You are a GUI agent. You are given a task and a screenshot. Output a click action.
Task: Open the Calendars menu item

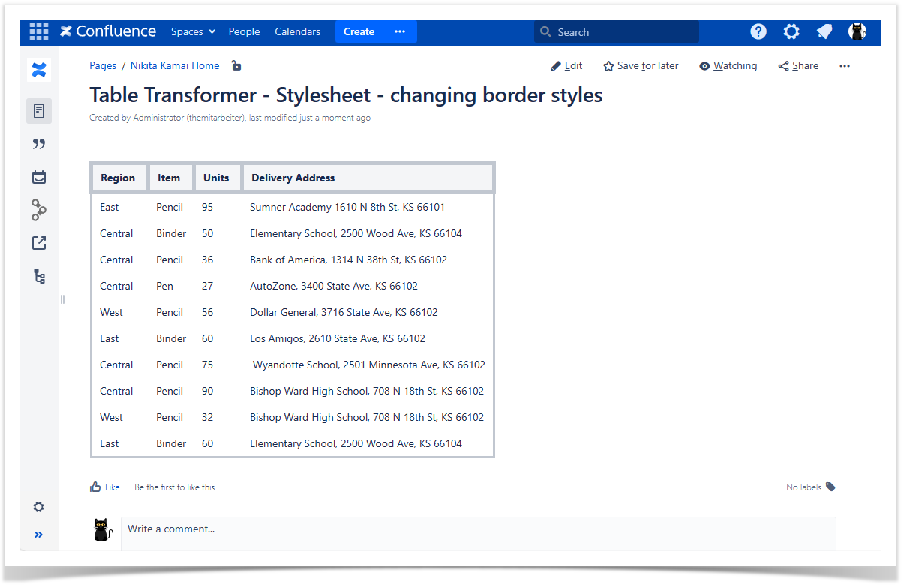(297, 31)
